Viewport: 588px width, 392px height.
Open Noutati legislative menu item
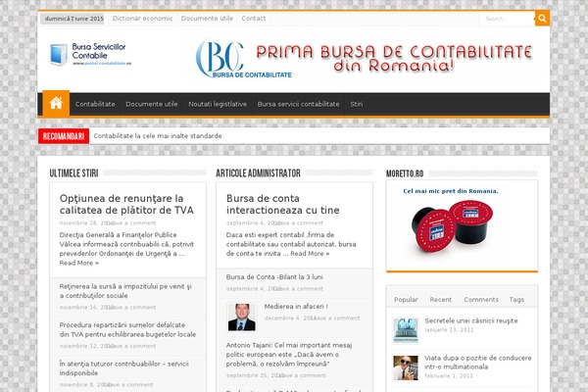pyautogui.click(x=218, y=104)
